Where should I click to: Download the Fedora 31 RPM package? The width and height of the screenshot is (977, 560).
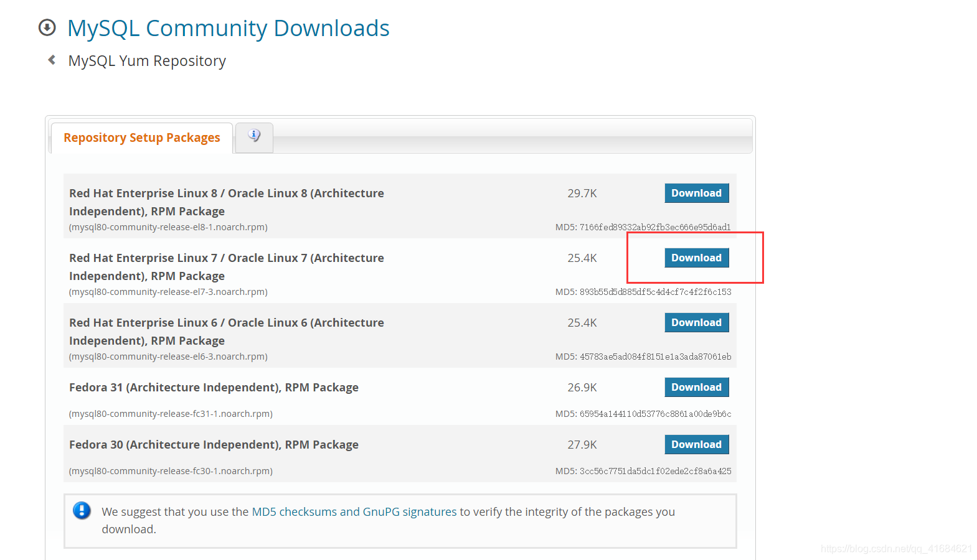point(697,387)
